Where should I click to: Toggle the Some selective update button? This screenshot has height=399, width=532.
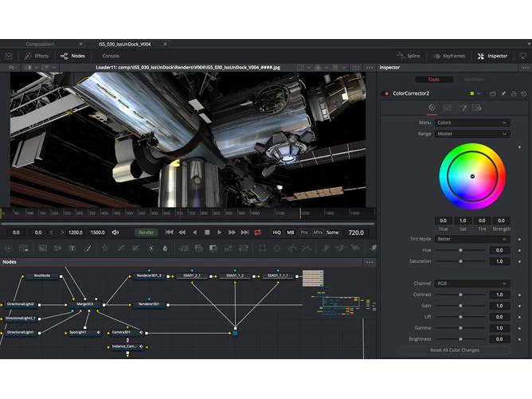pyautogui.click(x=333, y=233)
